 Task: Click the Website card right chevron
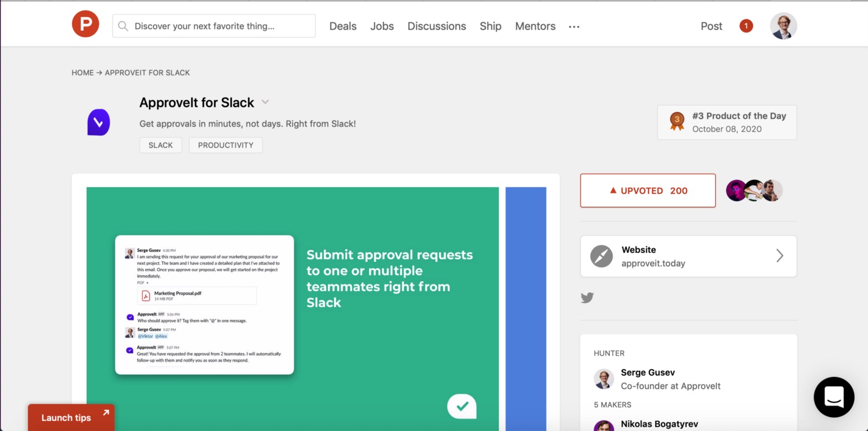point(780,256)
